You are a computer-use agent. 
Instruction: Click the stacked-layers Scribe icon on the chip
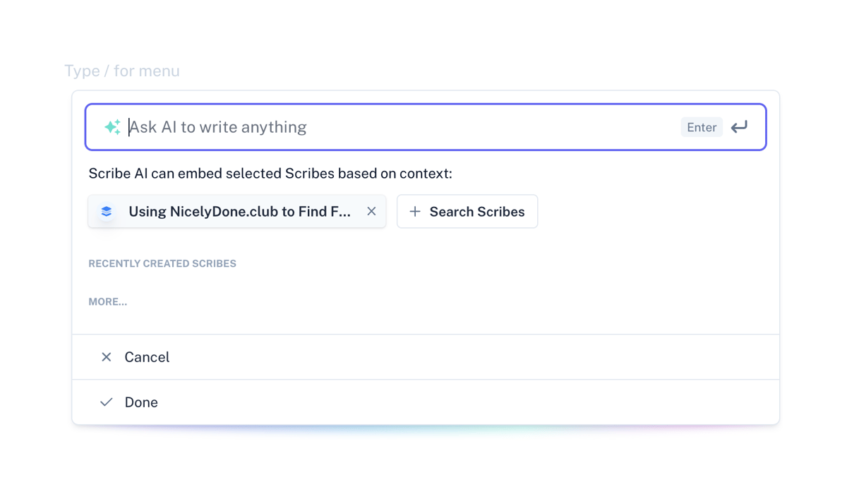pyautogui.click(x=106, y=211)
